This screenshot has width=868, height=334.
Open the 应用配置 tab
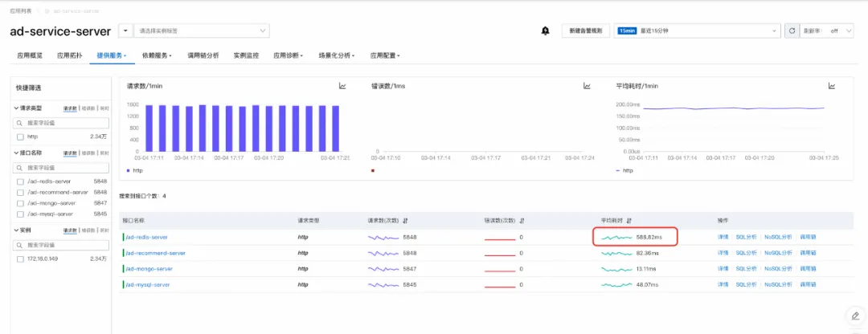tap(385, 56)
